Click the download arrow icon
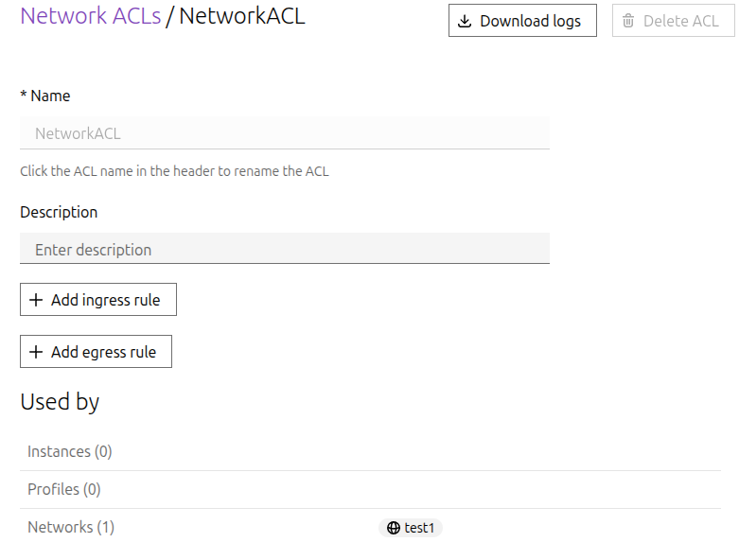739x560 pixels. (465, 21)
